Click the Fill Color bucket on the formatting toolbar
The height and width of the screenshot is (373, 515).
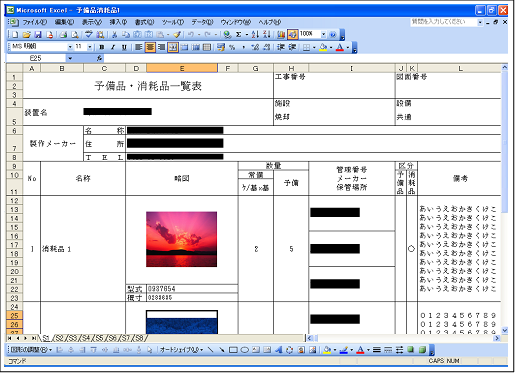323,47
